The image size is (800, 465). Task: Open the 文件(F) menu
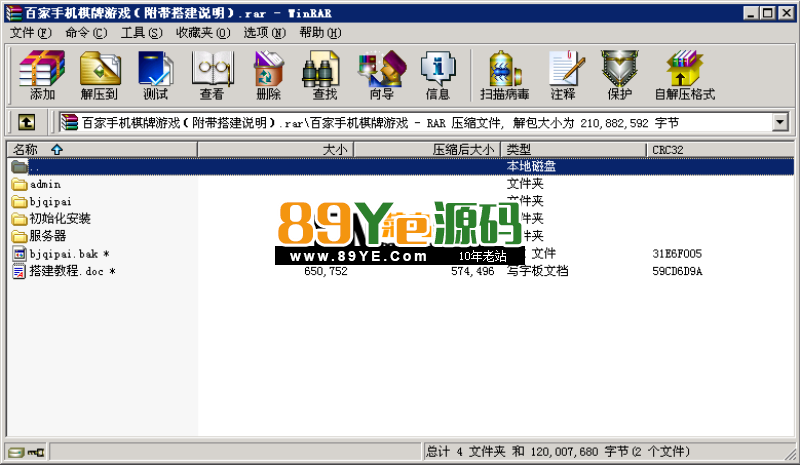pyautogui.click(x=31, y=33)
